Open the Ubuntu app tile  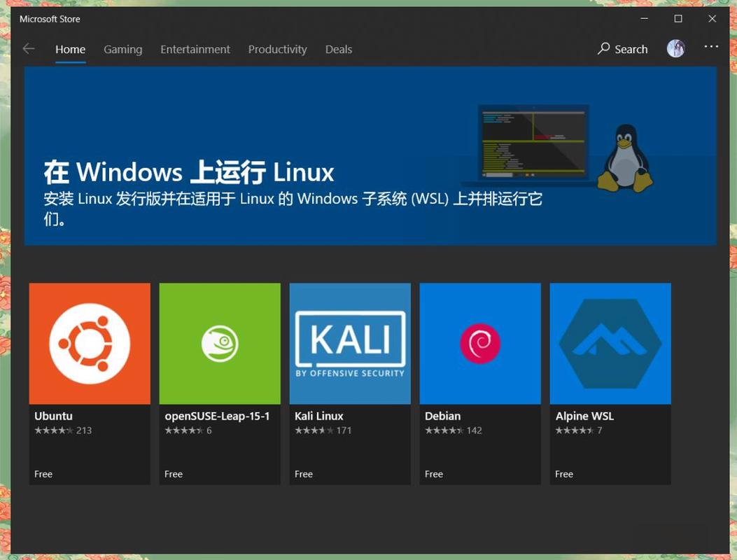pyautogui.click(x=90, y=343)
